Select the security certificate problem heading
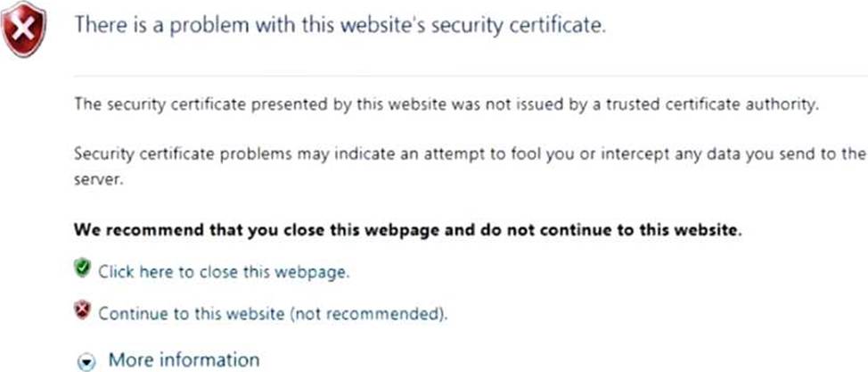The height and width of the screenshot is (372, 868). (340, 25)
